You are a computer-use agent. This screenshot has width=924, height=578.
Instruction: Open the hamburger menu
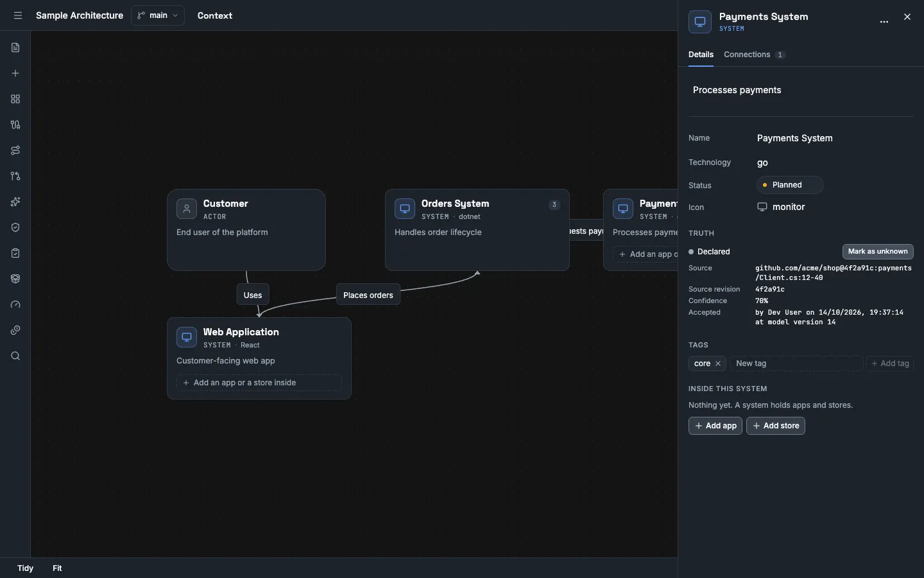click(18, 15)
